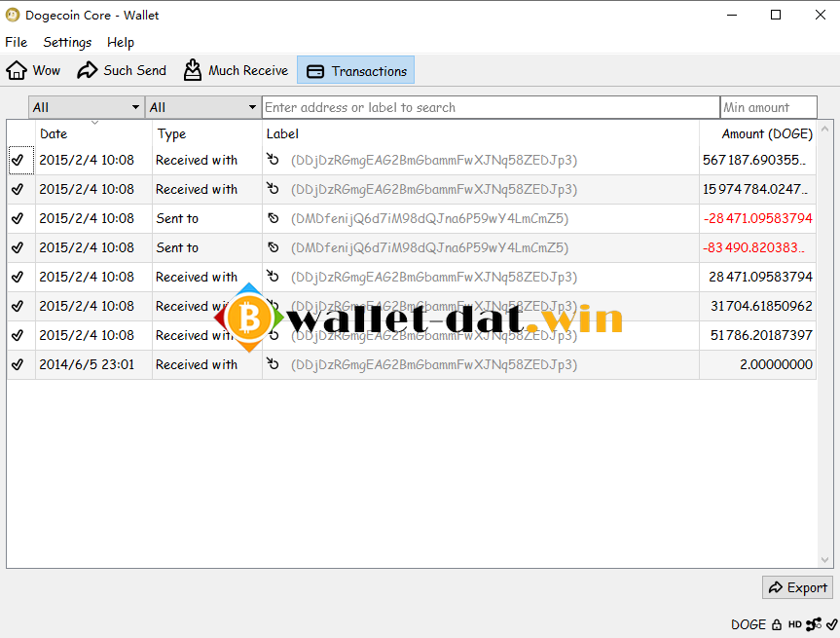The height and width of the screenshot is (638, 840).
Task: Click the scrollbar up arrow of transaction list
Action: 825,130
